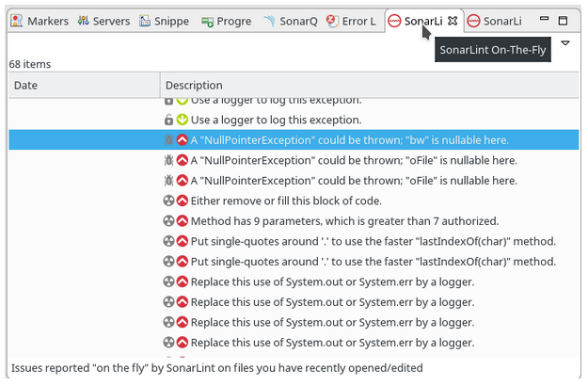Click the green minor severity icon on the logger row

[x=183, y=121]
